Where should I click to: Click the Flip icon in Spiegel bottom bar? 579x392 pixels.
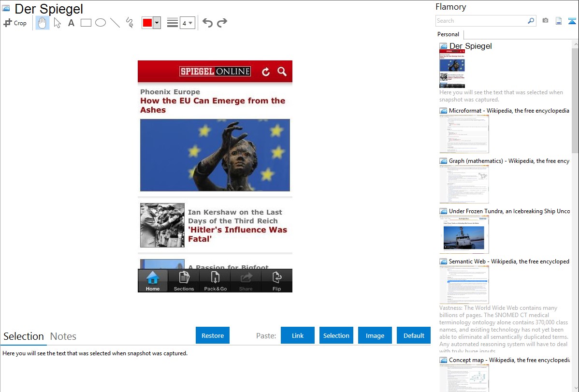276,281
